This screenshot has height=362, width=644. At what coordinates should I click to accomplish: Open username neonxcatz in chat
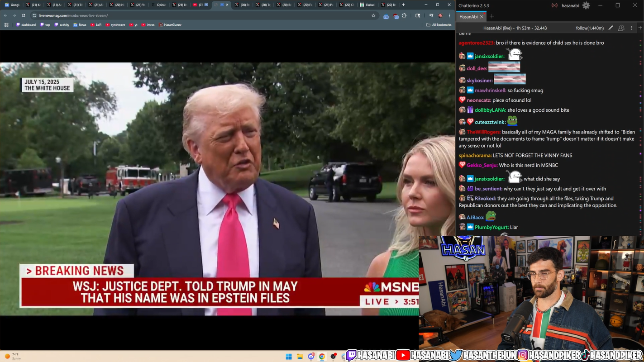click(479, 100)
